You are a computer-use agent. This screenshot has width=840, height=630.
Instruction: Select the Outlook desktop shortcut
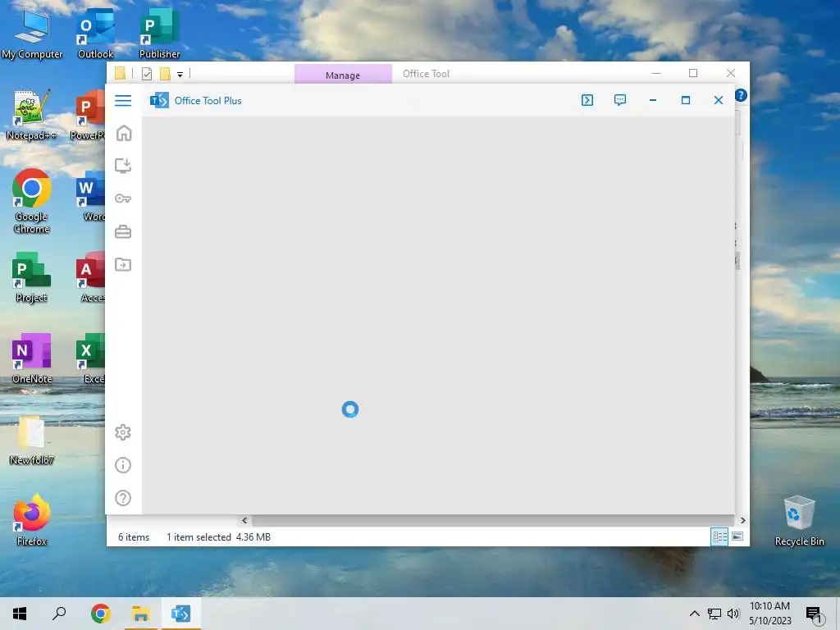click(95, 34)
